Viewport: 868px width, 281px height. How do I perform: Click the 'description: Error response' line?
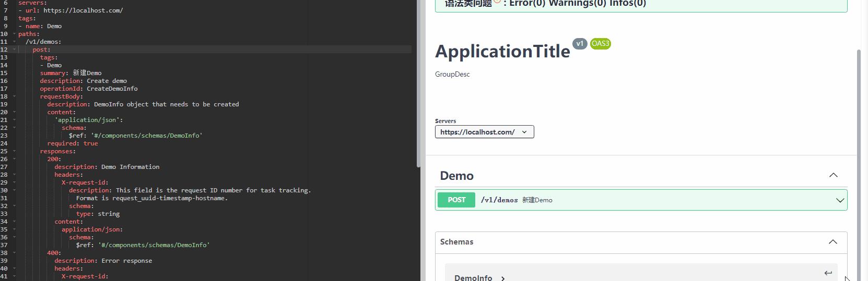103,261
